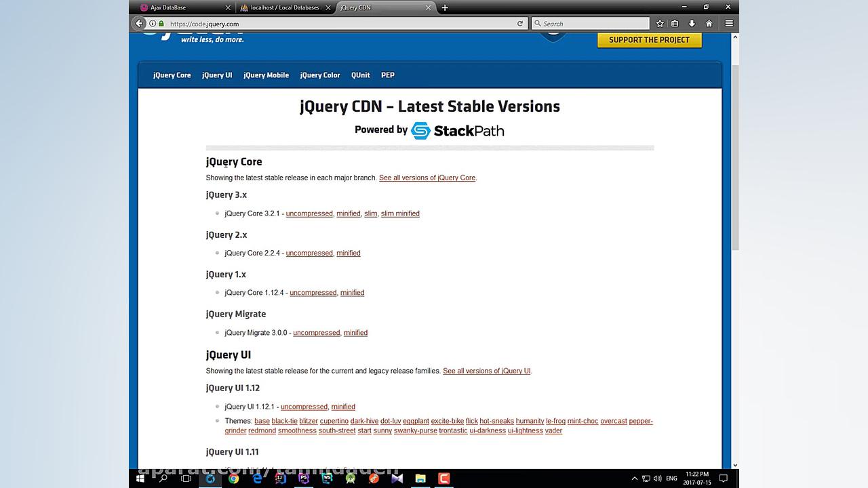
Task: Open the downloads arrow panel
Action: point(692,24)
